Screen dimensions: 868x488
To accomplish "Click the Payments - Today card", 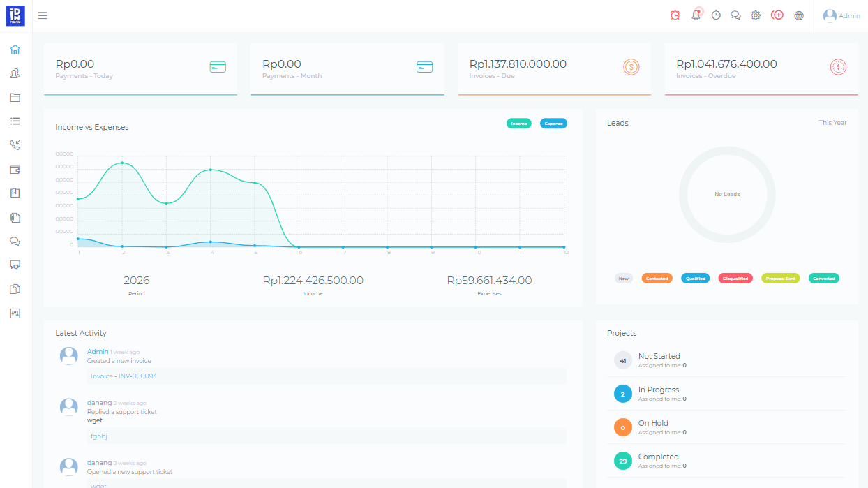I will click(140, 68).
